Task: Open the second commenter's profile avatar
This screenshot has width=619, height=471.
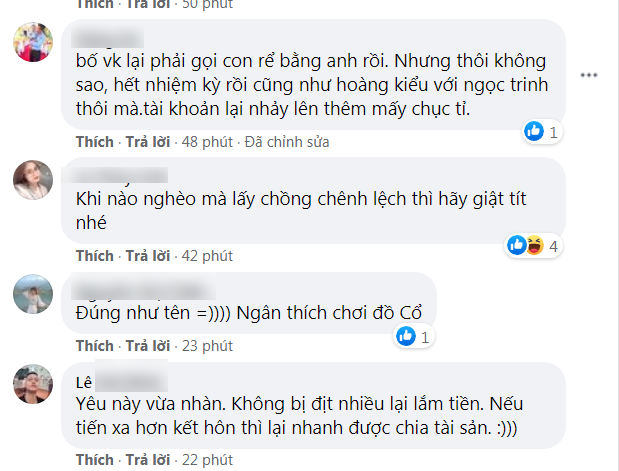Action: [32, 179]
